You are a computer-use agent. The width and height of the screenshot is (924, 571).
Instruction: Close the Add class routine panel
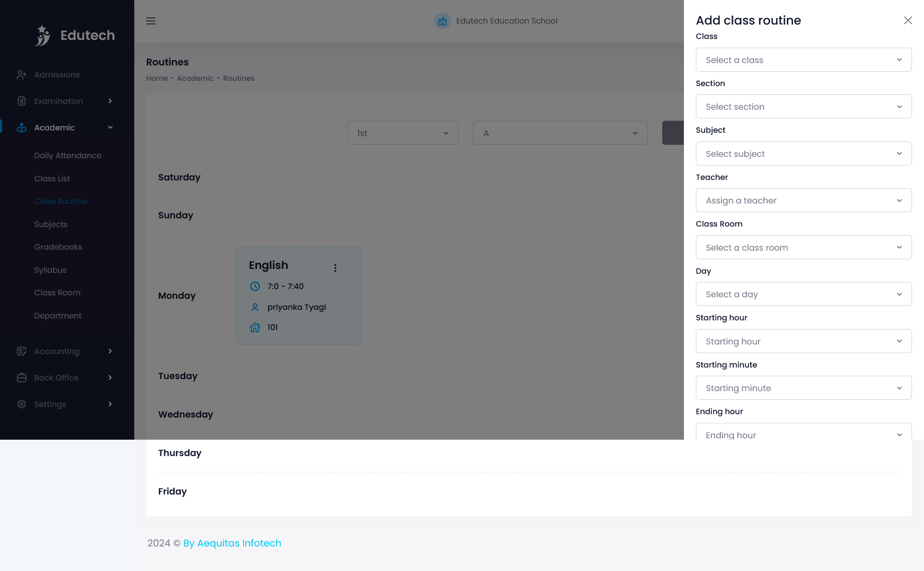908,20
